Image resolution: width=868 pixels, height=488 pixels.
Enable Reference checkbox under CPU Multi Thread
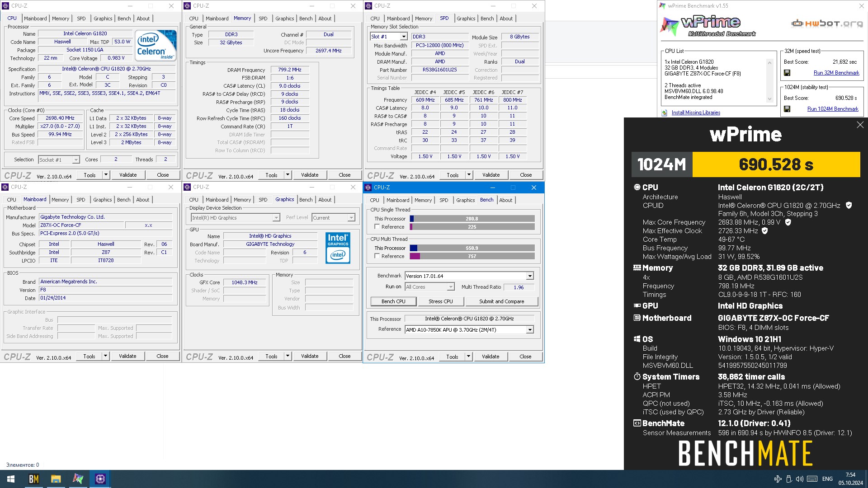377,256
